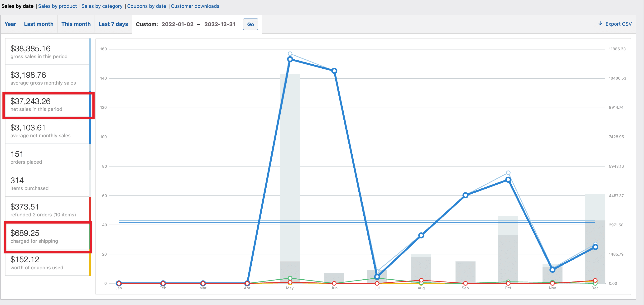Select the Last 7 days filter
This screenshot has height=305, width=644.
point(113,24)
